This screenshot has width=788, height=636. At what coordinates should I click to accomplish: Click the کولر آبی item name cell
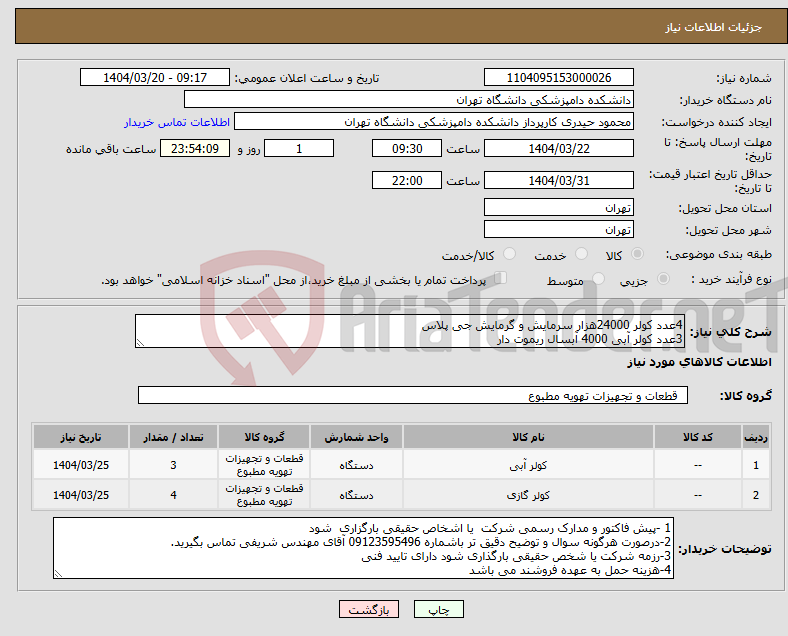click(528, 465)
